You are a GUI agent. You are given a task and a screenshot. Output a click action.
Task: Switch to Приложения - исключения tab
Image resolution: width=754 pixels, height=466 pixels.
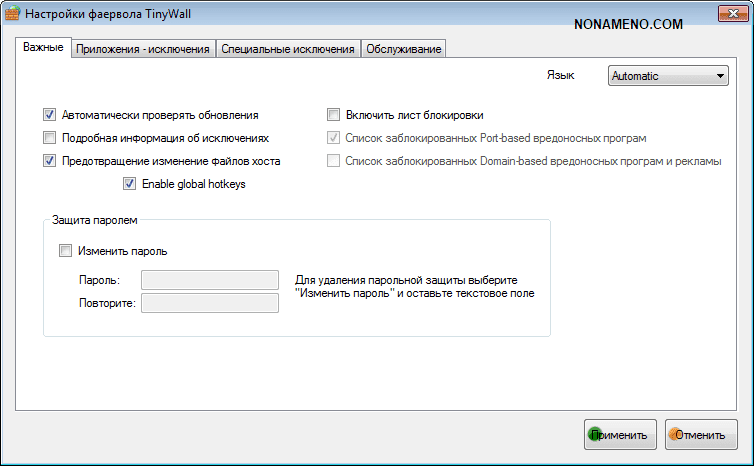(143, 49)
